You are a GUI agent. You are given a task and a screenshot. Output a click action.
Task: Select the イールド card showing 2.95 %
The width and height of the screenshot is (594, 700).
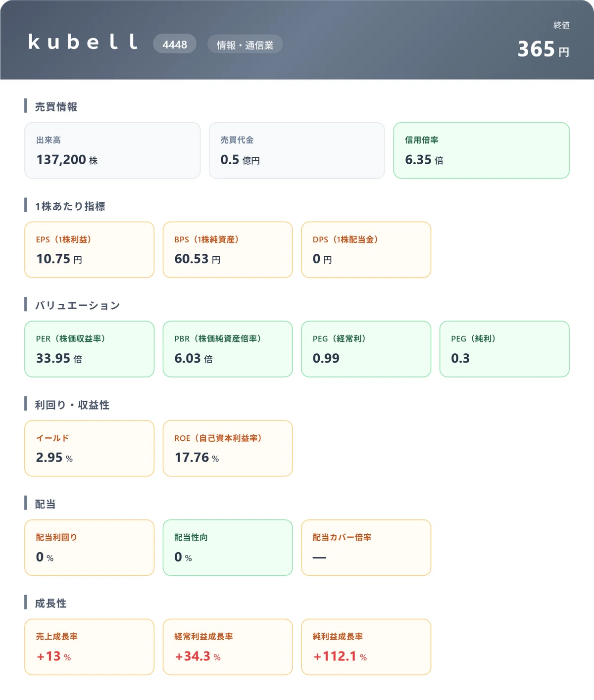(90, 449)
